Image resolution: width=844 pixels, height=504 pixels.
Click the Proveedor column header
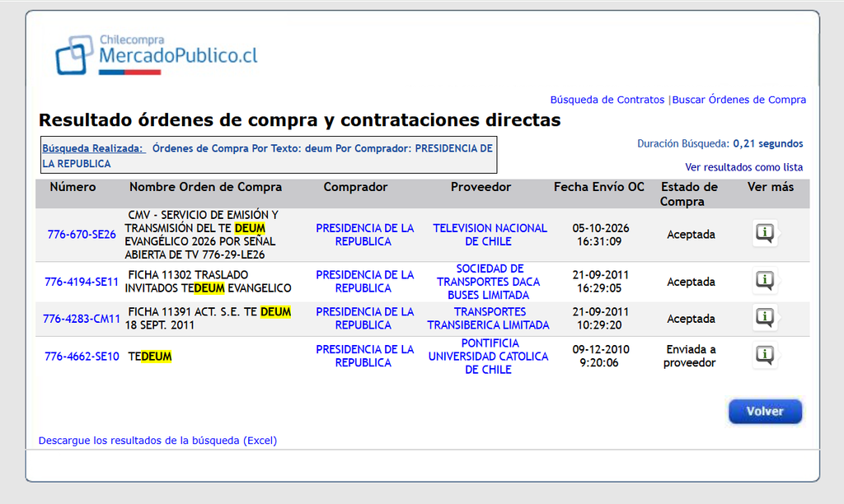(x=481, y=187)
